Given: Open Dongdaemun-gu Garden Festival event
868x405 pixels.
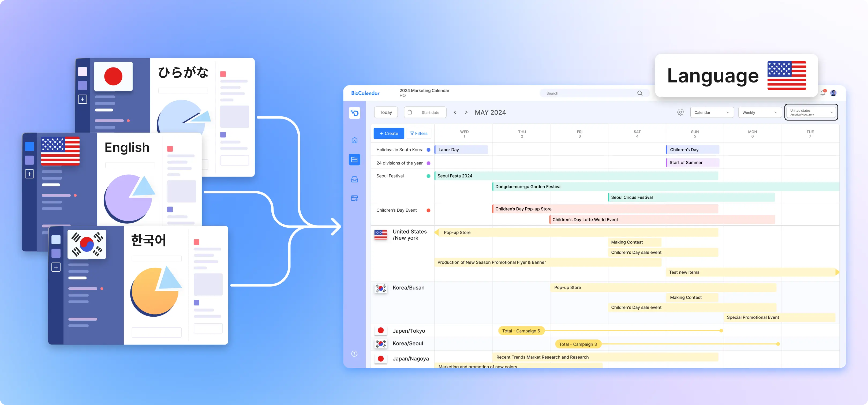Looking at the screenshot, I should click(665, 187).
